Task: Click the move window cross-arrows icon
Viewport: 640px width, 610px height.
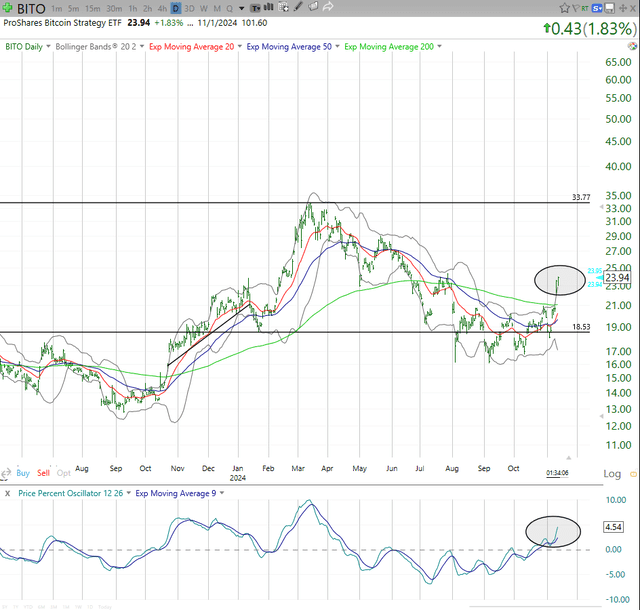Action: click(623, 8)
